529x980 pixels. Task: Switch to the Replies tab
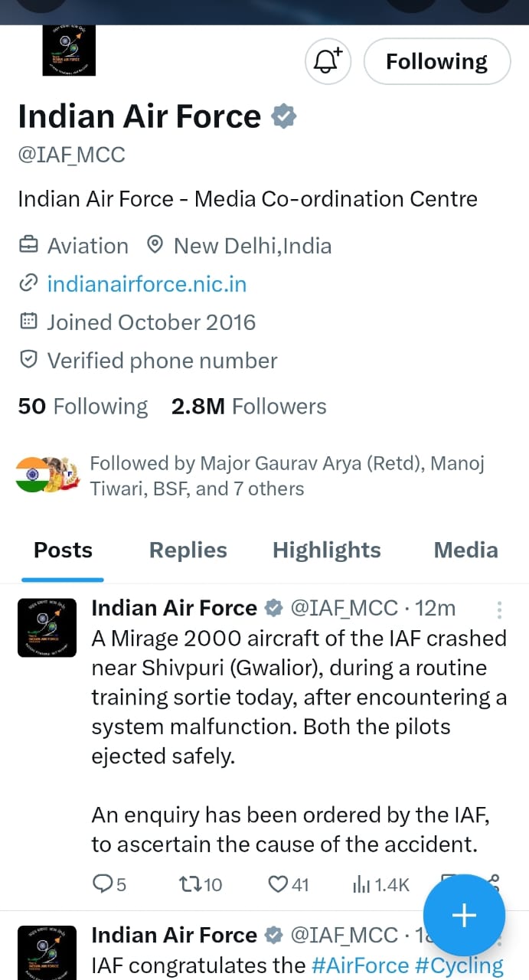pos(188,550)
